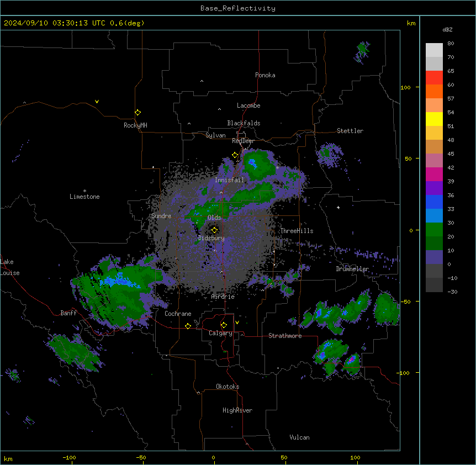
Task: Click the yellow V marker east of Calgary
Action: click(x=237, y=323)
